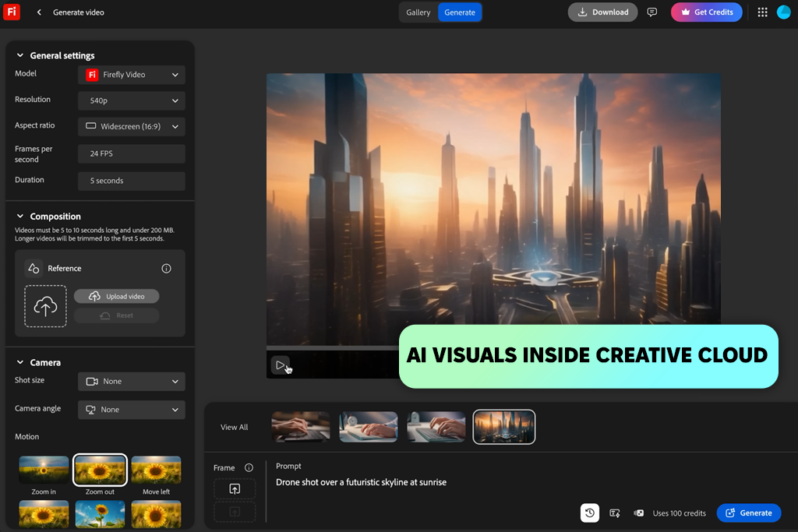
Task: Open the Model dropdown showing Firefly Video
Action: tap(131, 75)
